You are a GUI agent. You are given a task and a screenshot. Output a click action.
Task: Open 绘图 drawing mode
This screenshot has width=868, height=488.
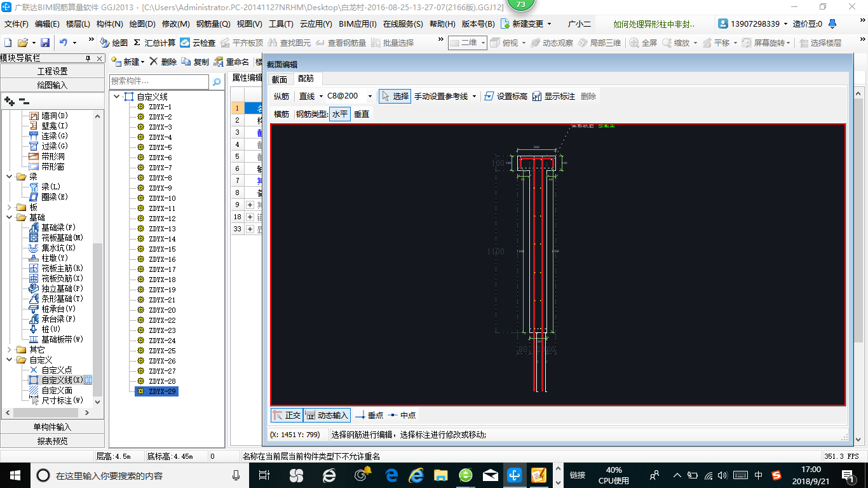(x=114, y=43)
